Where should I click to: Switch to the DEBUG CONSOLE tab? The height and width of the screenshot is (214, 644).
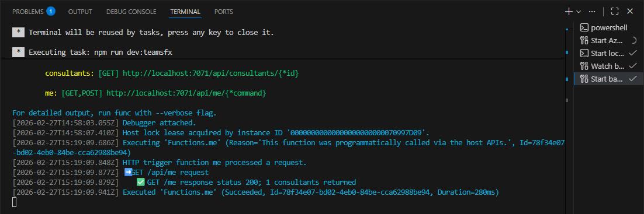[131, 12]
